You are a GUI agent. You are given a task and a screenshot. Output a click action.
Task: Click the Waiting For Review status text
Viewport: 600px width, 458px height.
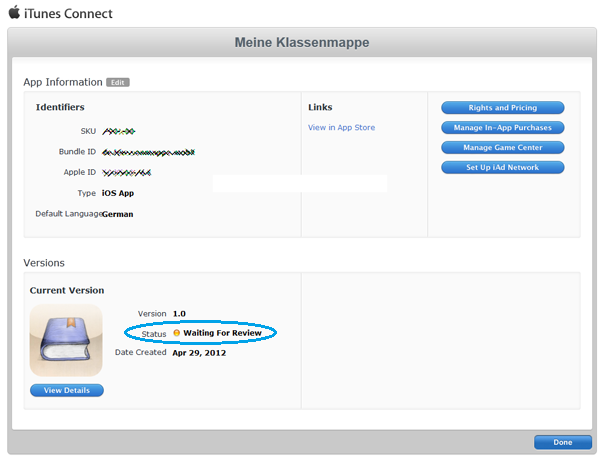(x=222, y=333)
